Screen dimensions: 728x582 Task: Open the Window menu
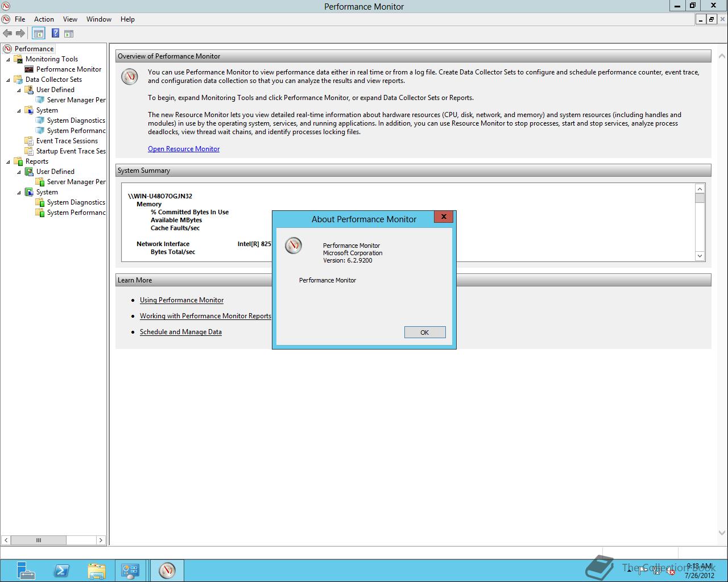click(x=99, y=19)
